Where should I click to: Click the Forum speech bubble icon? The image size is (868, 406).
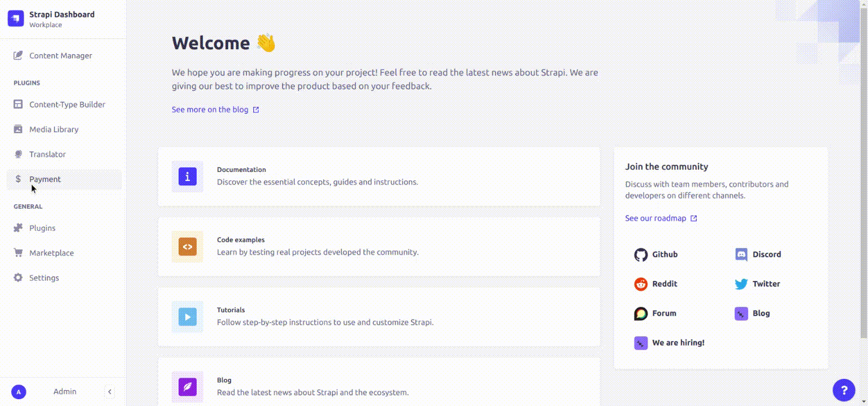(641, 313)
